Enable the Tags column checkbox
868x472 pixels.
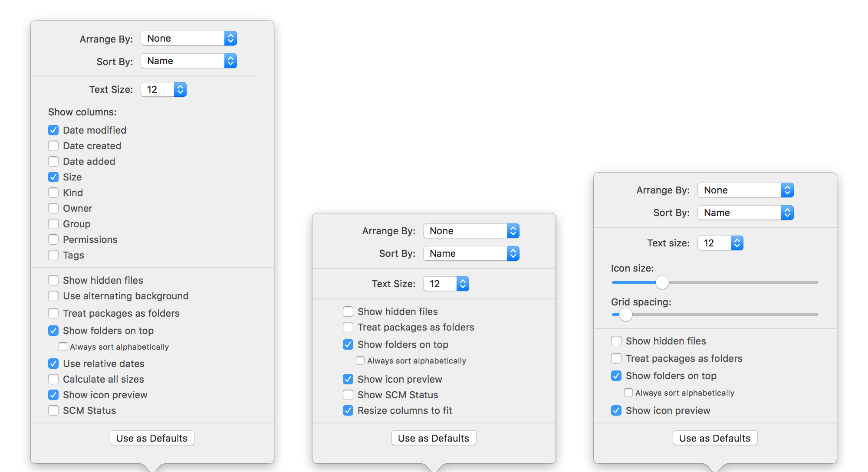coord(53,255)
